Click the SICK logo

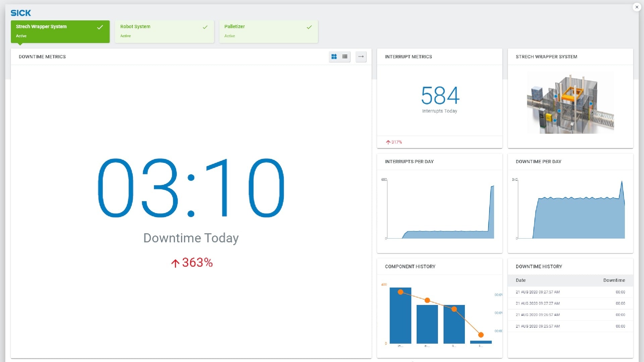[x=21, y=13]
